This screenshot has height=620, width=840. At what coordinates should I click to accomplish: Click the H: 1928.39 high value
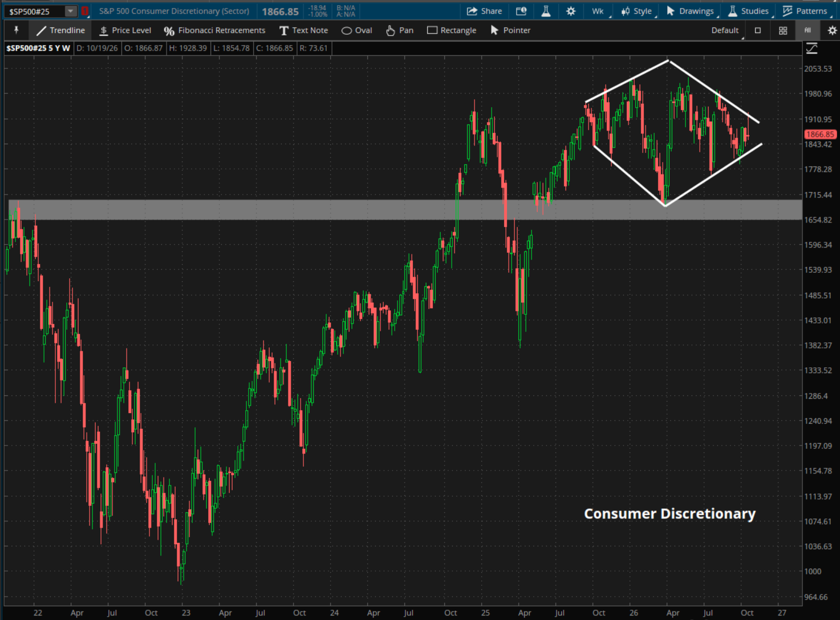click(188, 48)
